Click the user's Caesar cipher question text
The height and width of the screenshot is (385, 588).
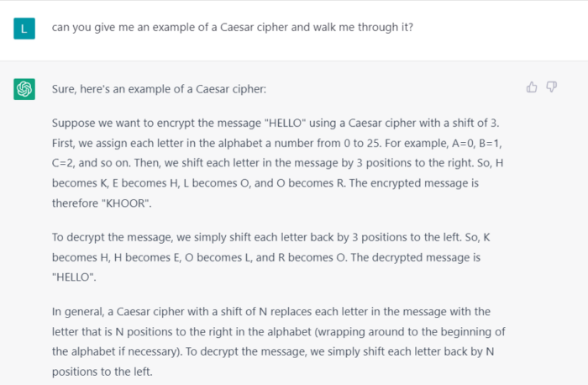(x=232, y=28)
